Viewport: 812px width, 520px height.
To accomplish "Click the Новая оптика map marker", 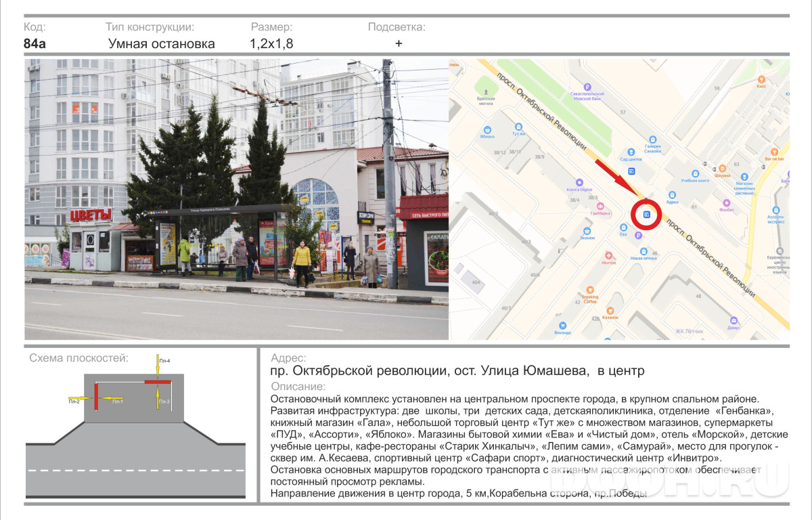I will coord(643,250).
